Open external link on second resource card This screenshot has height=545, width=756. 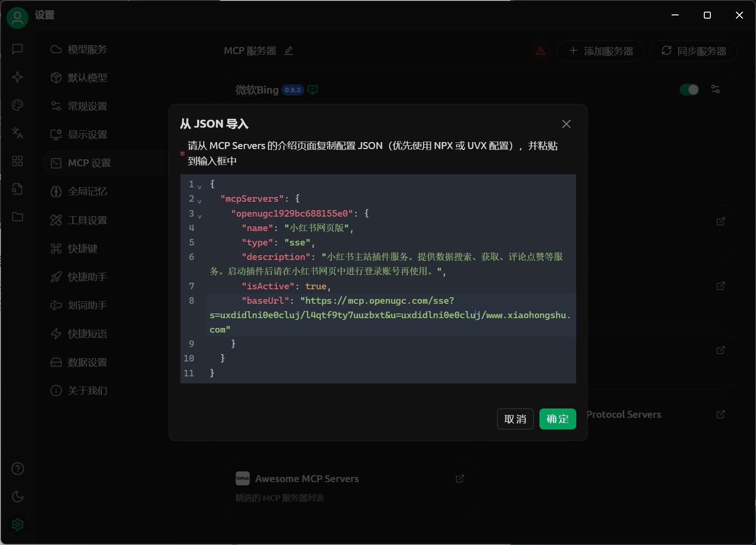tap(721, 286)
